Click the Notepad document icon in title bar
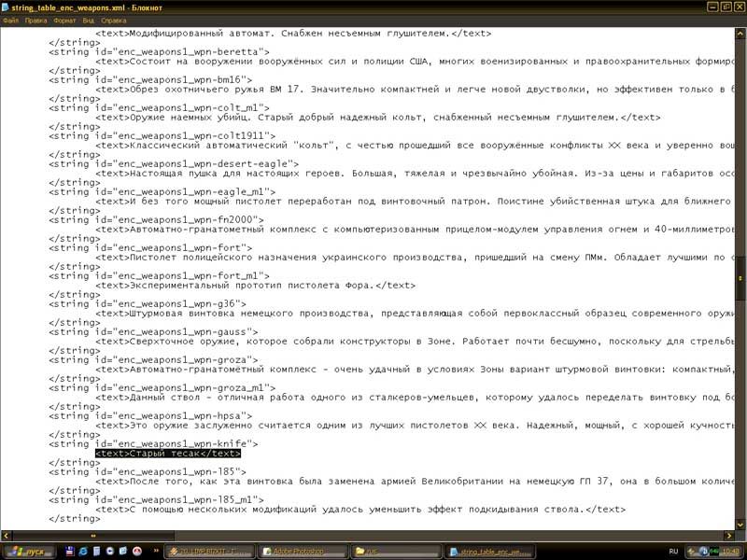This screenshot has width=747, height=560. pyautogui.click(x=6, y=7)
